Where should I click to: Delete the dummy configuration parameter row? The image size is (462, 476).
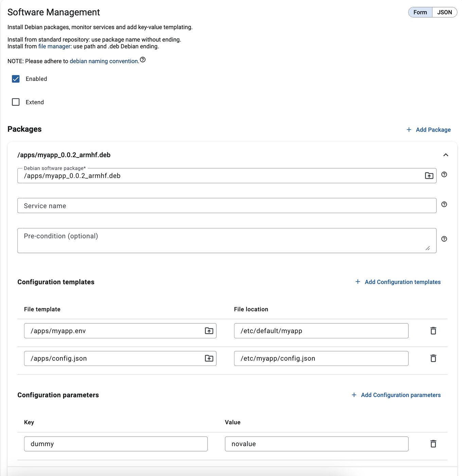pos(433,444)
